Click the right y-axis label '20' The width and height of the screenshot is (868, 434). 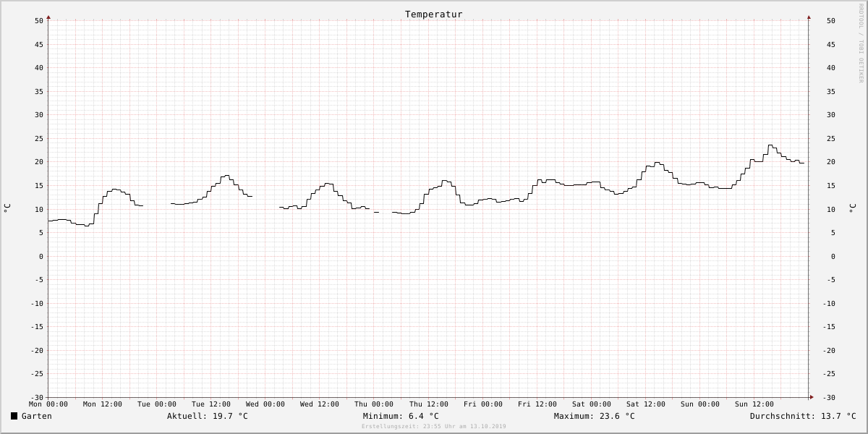point(831,162)
